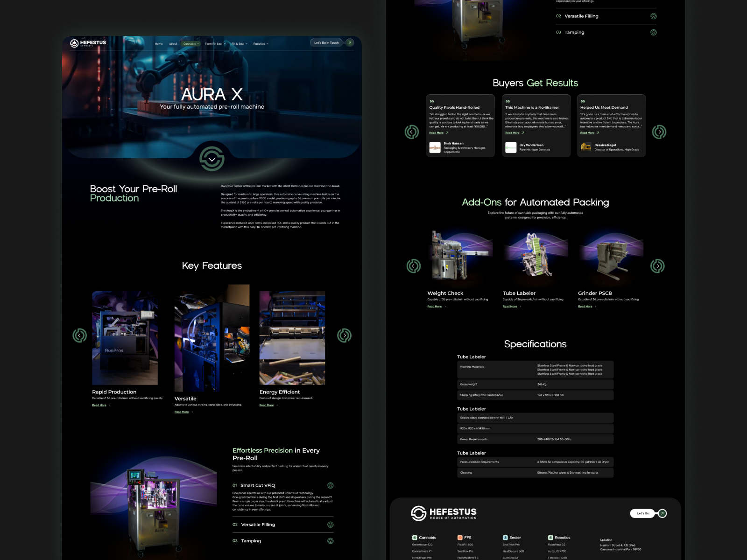Click the Quality Rivals Hand-Rolled testimonial title
Viewport: 747px width, 560px height.
click(454, 107)
